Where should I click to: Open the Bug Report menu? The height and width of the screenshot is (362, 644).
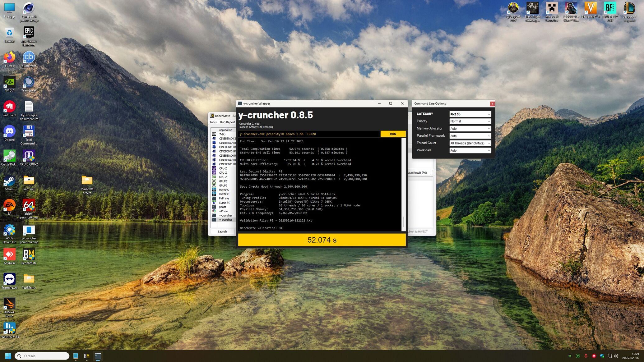point(227,122)
